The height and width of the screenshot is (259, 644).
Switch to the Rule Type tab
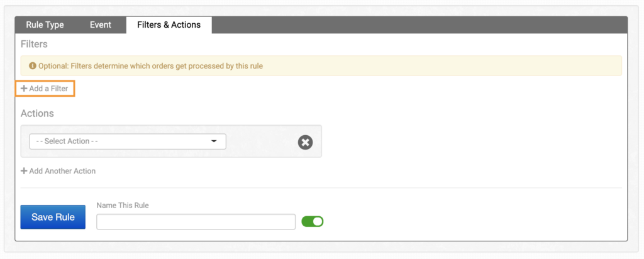point(45,25)
